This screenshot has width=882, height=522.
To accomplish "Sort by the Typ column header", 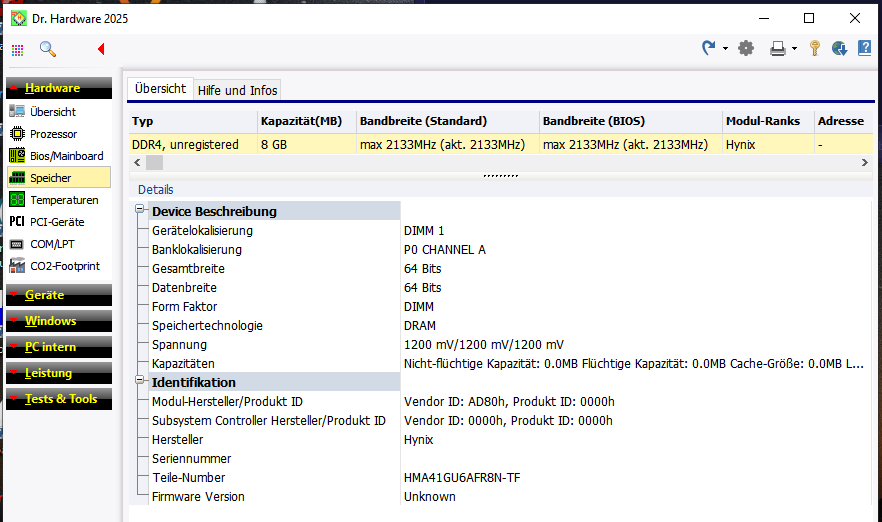I will (x=193, y=121).
